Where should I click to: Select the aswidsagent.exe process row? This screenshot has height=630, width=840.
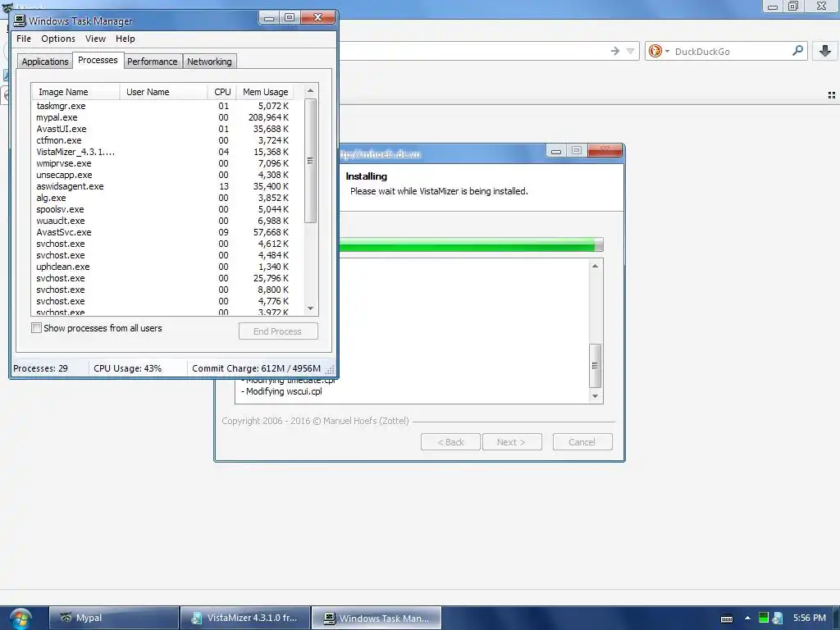click(x=167, y=186)
